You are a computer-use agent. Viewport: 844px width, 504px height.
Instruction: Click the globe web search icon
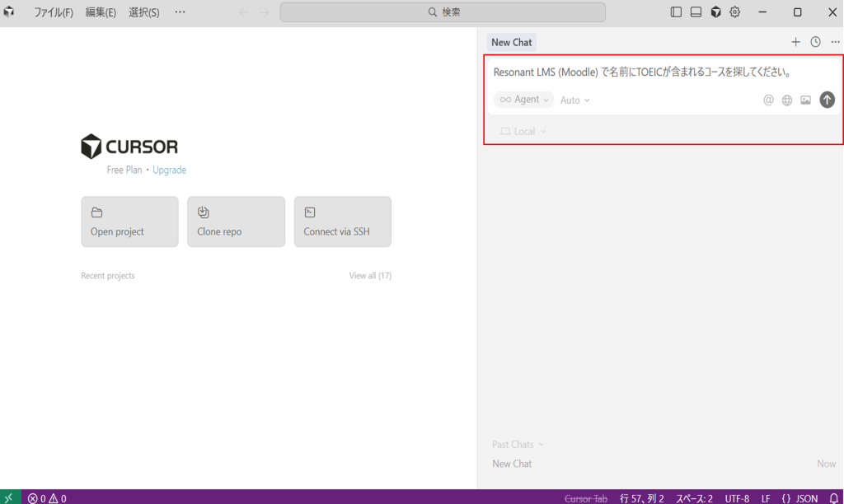pos(787,100)
